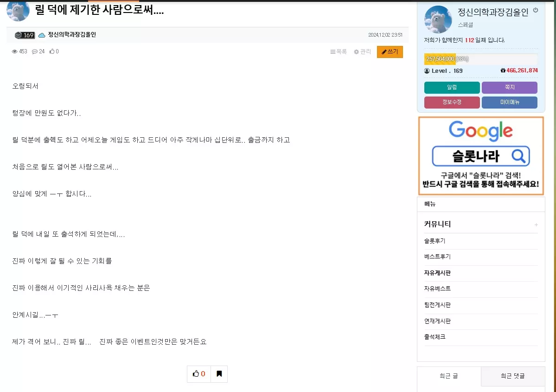Click the bookmark icon below the post
The height and width of the screenshot is (392, 556).
click(219, 374)
